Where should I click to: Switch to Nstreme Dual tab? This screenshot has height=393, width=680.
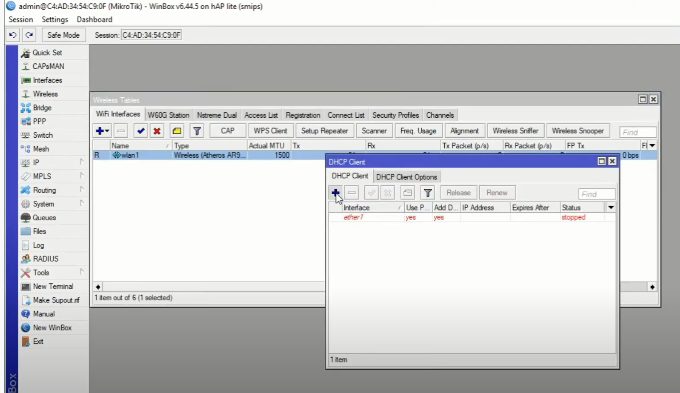click(x=217, y=115)
